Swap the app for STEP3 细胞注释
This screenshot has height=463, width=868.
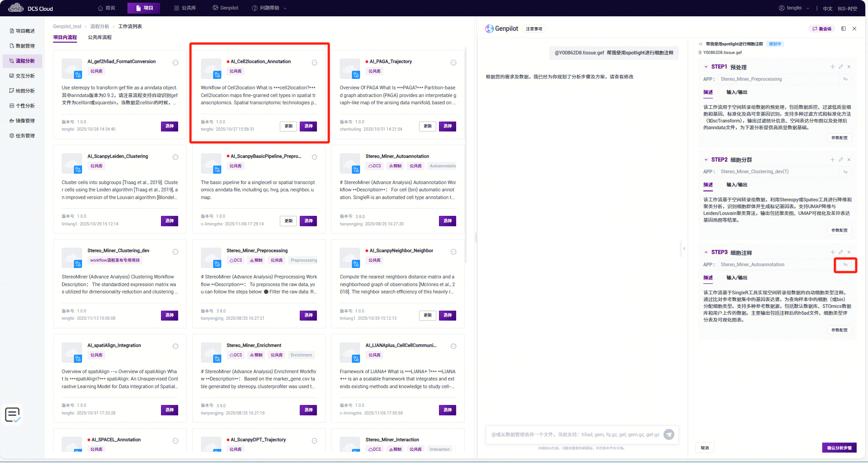coord(845,265)
